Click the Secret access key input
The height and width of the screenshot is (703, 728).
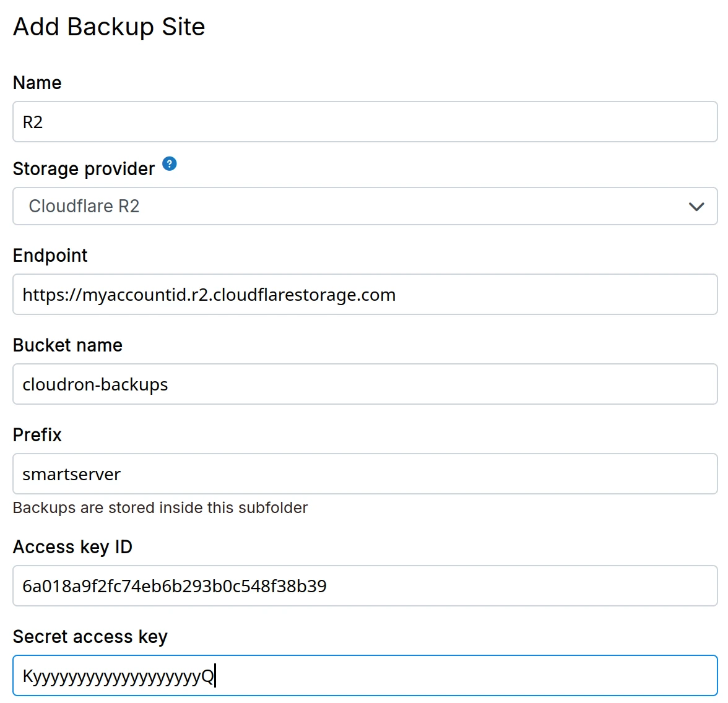pos(364,675)
